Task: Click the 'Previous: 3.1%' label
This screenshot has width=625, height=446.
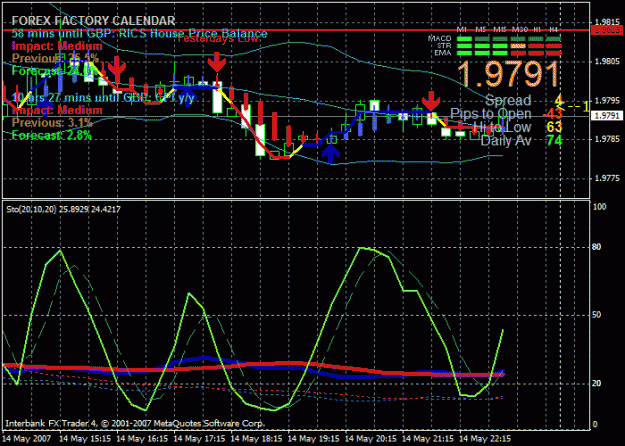Action: 52,122
